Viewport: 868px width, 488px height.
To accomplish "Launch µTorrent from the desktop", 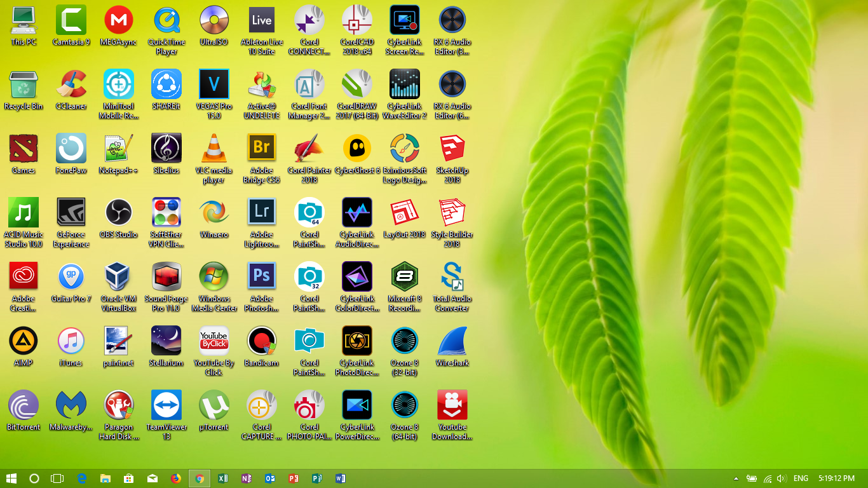I will [x=214, y=405].
